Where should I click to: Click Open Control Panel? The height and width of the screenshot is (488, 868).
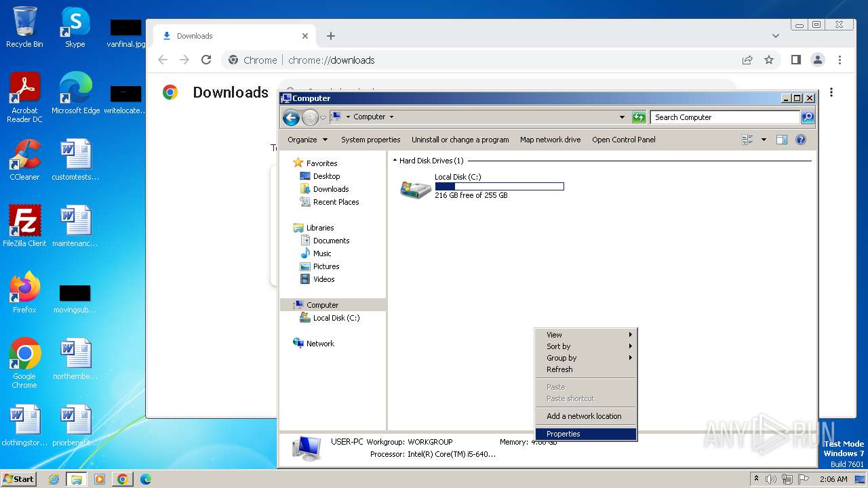click(623, 140)
